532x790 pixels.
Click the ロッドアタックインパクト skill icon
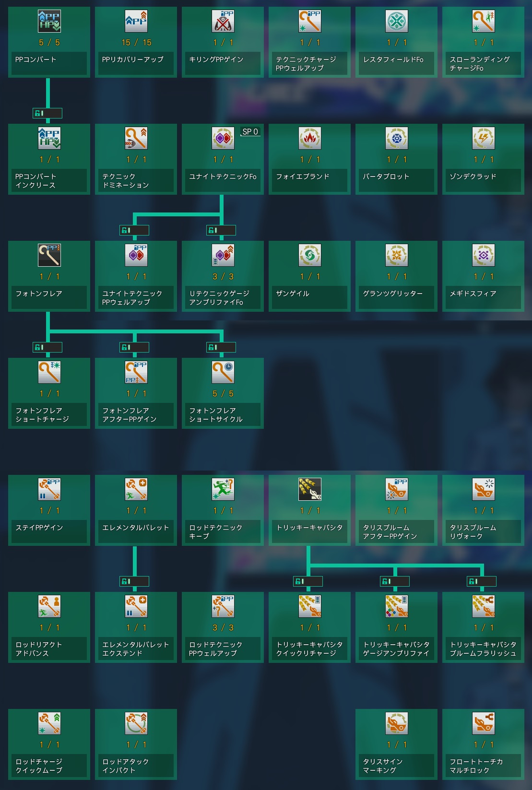point(136,723)
